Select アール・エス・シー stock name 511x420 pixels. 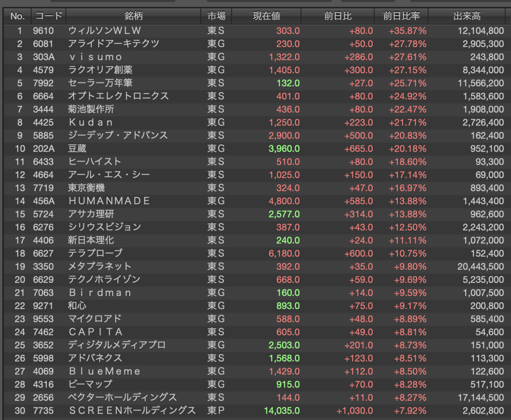pos(109,175)
